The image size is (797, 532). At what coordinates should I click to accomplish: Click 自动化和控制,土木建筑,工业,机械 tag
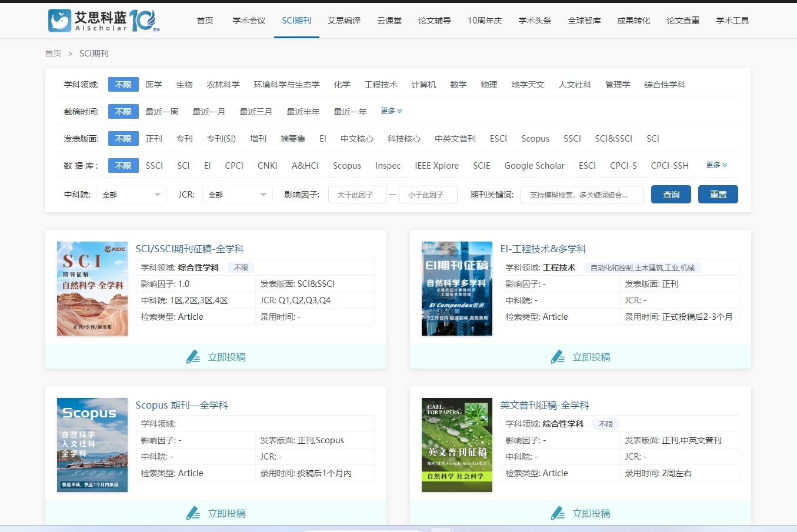click(x=642, y=268)
